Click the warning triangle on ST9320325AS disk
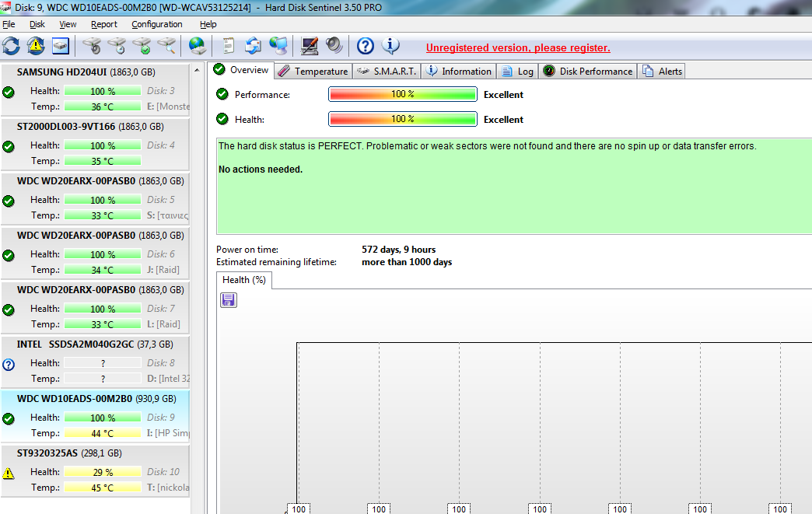The width and height of the screenshot is (812, 514). (9, 473)
